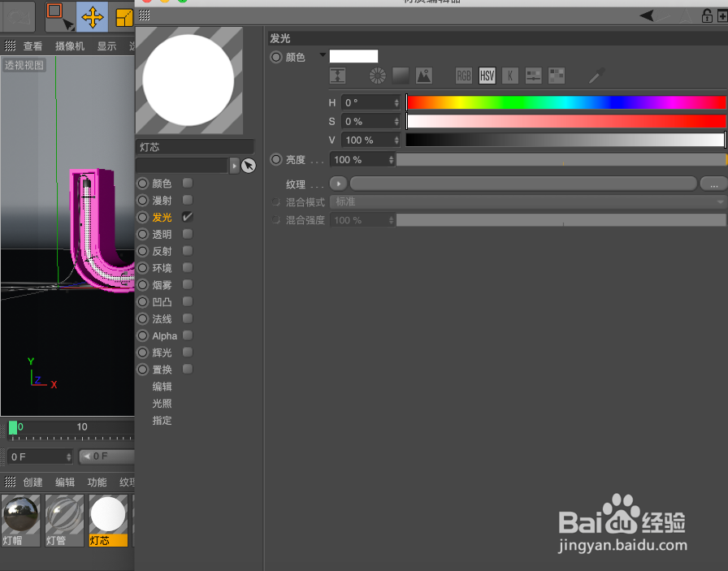Browse textures with the ... button
728x571 pixels.
click(x=713, y=184)
